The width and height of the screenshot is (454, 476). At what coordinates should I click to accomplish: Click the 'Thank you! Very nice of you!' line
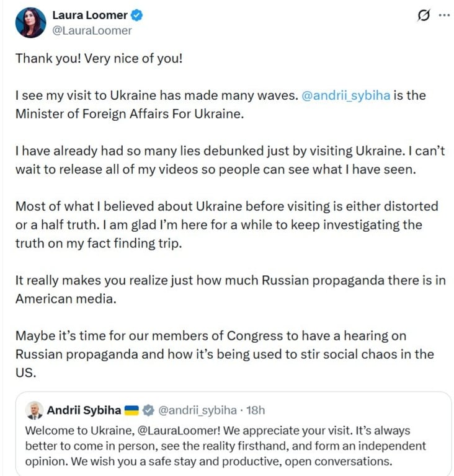point(99,58)
